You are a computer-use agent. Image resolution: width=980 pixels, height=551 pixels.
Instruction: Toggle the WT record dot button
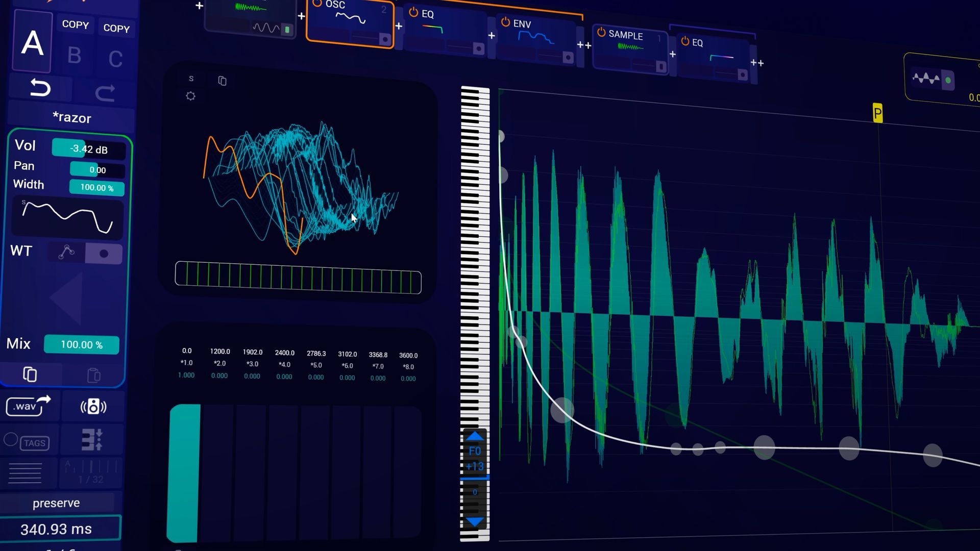104,254
